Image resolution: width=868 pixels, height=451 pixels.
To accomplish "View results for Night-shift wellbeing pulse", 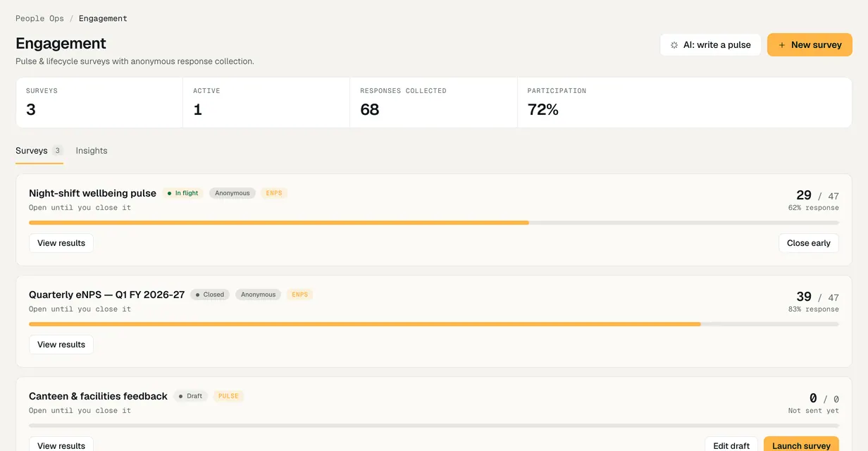I will (x=61, y=243).
